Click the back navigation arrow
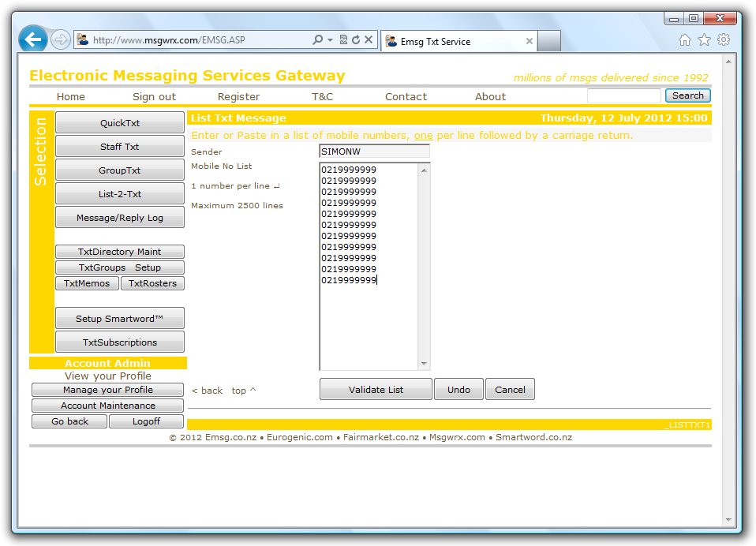Image resolution: width=756 pixels, height=546 pixels. point(32,39)
